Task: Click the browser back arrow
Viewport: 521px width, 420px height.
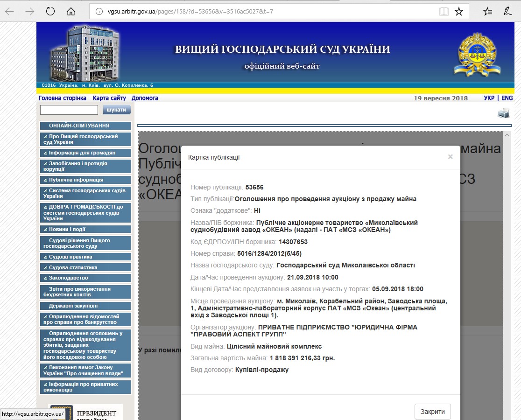Action: tap(9, 12)
